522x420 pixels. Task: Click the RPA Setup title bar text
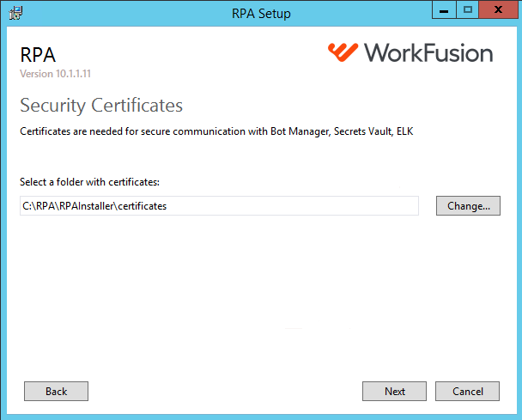tap(261, 14)
